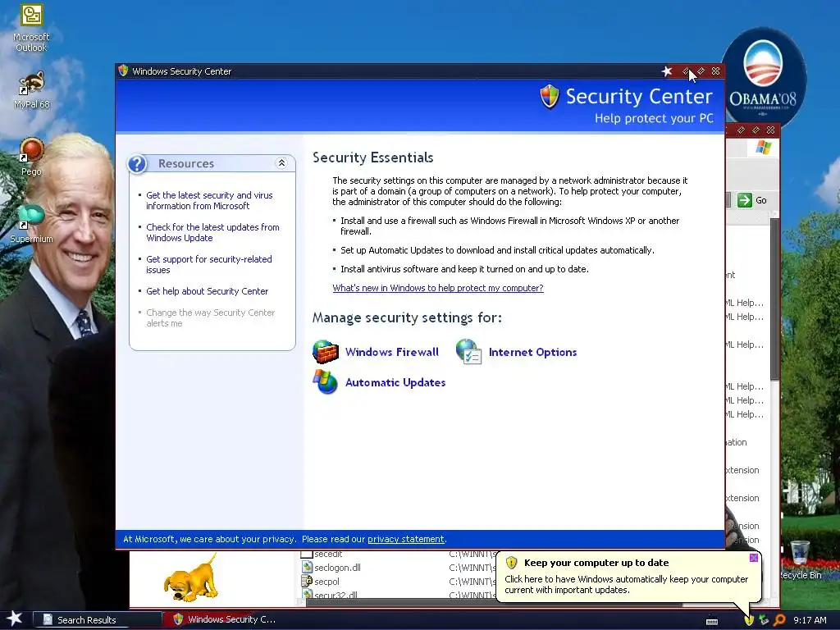The height and width of the screenshot is (630, 840).
Task: Click the yellow search dog in Search Results
Action: coord(191,578)
